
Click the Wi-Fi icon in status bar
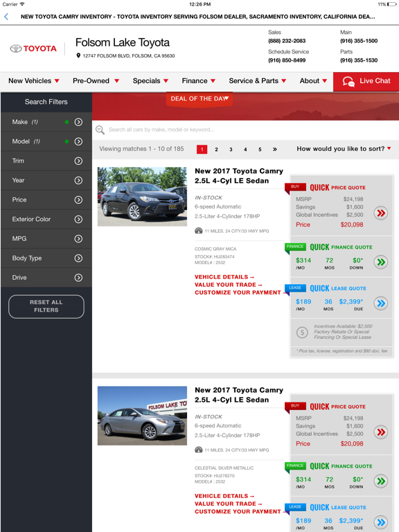pyautogui.click(x=22, y=4)
